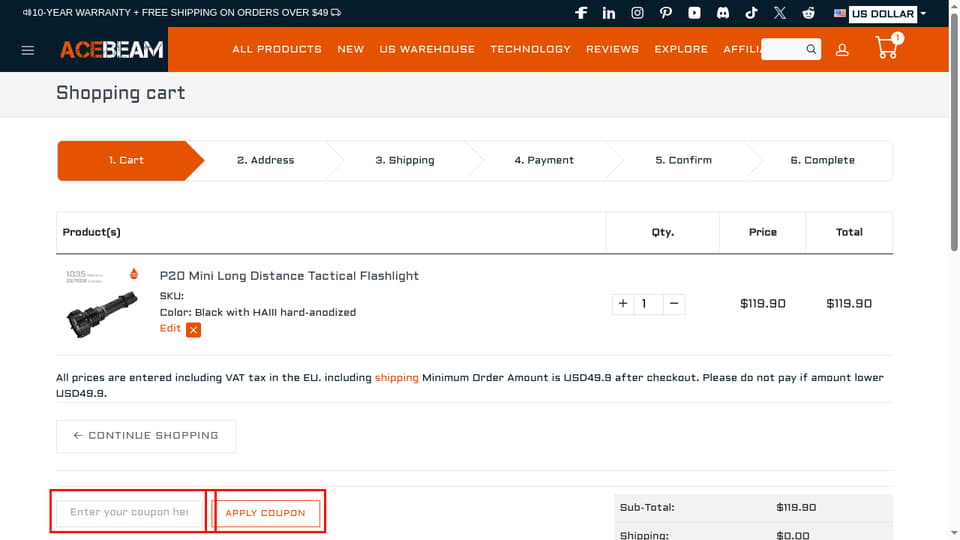Open the Pinterest social link

click(666, 13)
